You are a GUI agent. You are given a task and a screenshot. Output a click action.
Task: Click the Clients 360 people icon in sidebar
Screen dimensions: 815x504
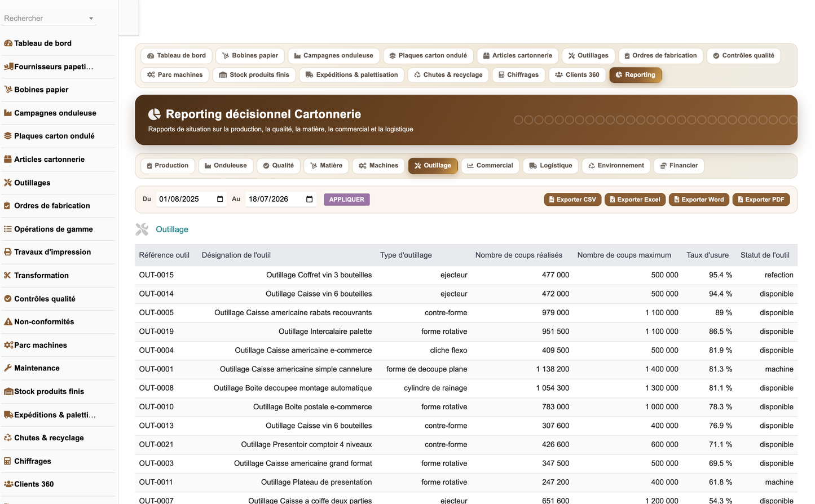coord(8,484)
